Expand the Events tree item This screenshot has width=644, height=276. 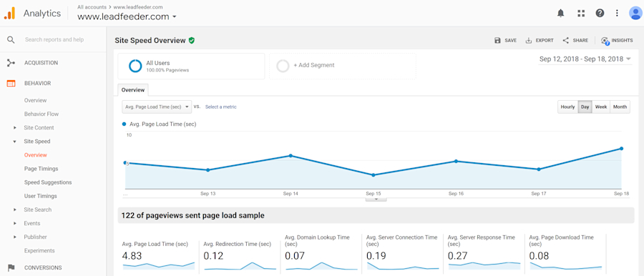point(15,223)
